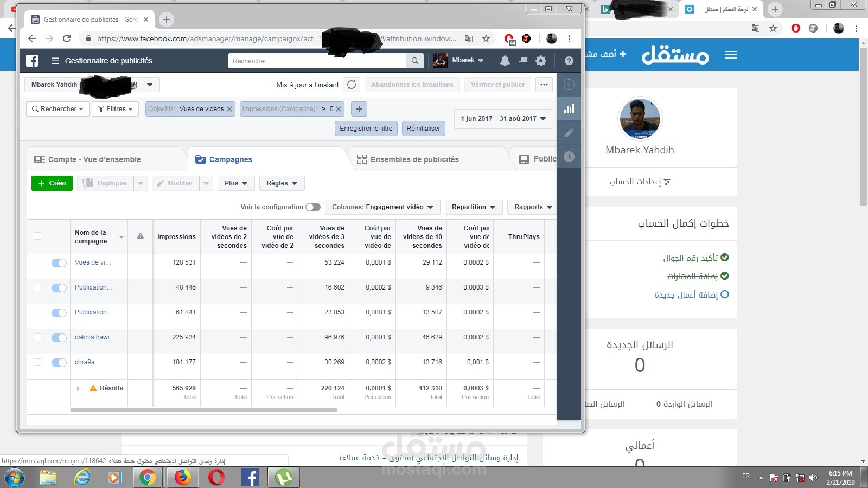This screenshot has height=488, width=868.
Task: Open the chra9a campaign link
Action: coord(85,362)
